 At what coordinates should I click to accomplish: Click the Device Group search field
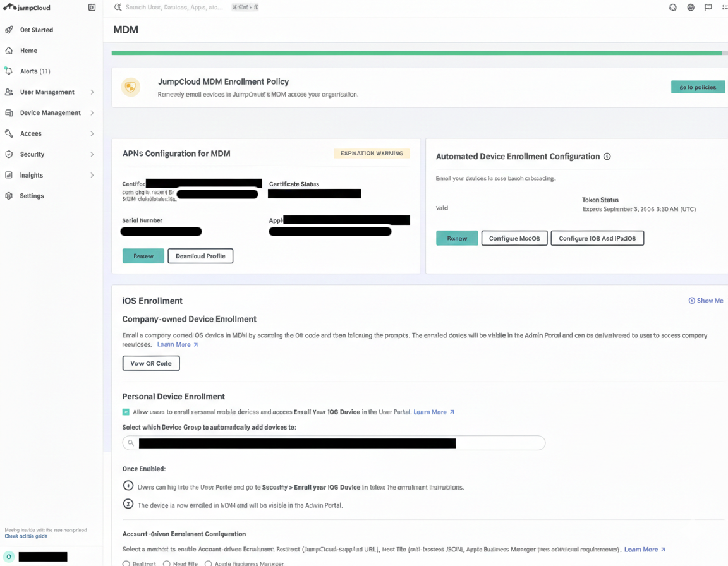click(334, 443)
